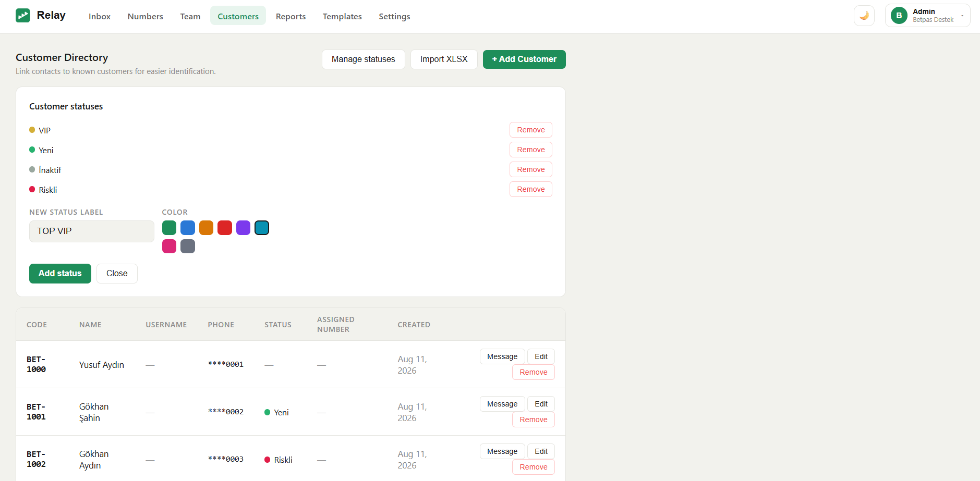The image size is (980, 481).
Task: Pick the pink color swatch
Action: click(169, 246)
